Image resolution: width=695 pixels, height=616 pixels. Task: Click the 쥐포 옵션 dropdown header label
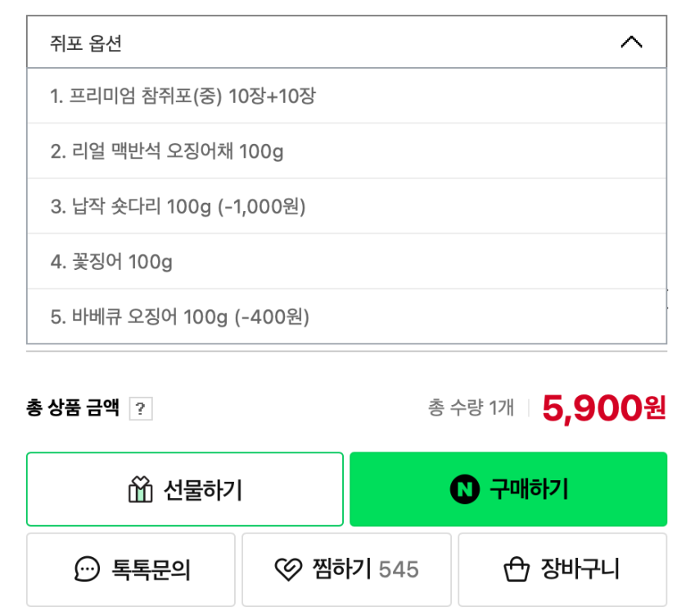pyautogui.click(x=86, y=43)
